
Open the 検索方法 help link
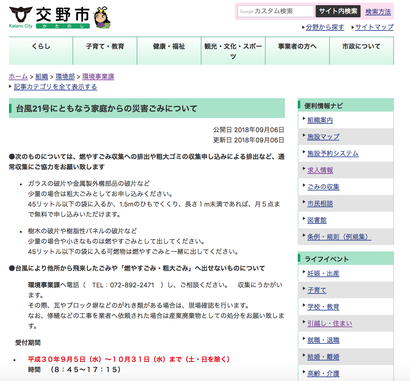pyautogui.click(x=378, y=12)
